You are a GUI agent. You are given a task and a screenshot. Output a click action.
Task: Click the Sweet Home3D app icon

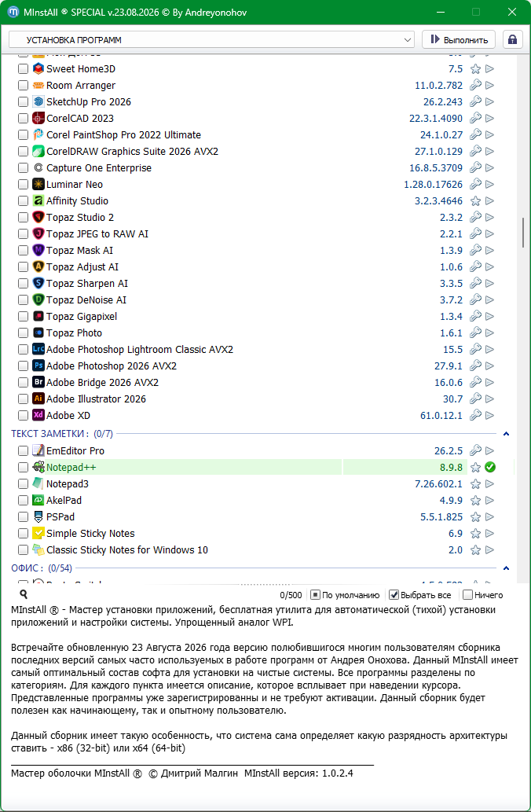point(38,69)
